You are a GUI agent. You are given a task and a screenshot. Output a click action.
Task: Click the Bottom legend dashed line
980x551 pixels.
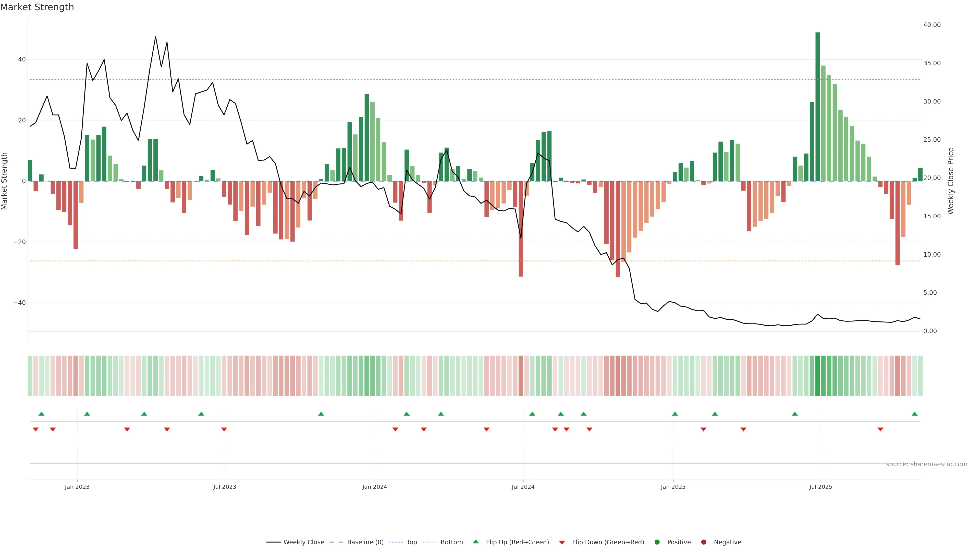click(x=430, y=542)
